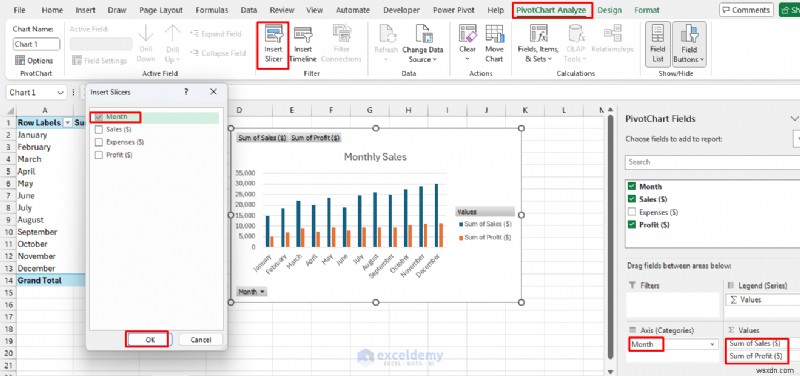Switch to the Insert tab

(85, 10)
